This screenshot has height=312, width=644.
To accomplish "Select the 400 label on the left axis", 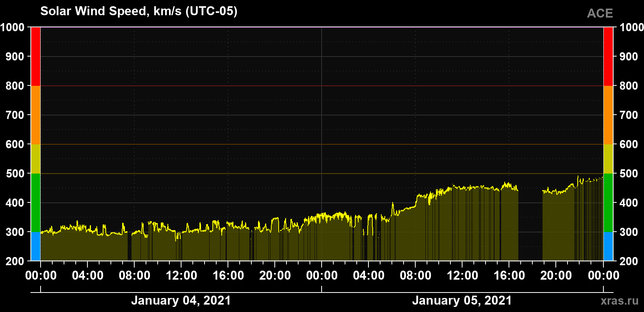I will click(15, 203).
